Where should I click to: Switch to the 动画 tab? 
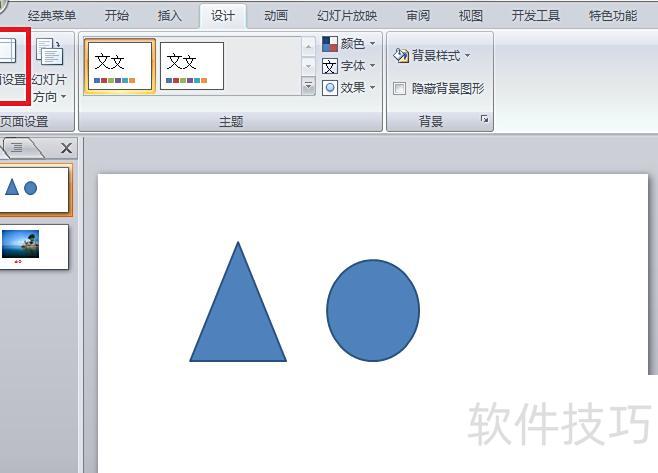(x=276, y=16)
